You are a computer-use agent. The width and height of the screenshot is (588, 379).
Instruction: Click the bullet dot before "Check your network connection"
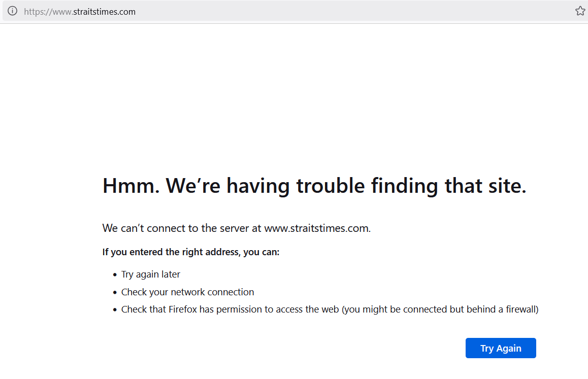[x=115, y=292]
